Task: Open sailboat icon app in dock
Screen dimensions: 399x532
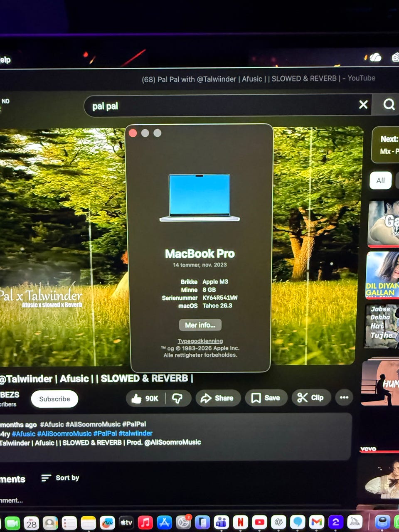Action: [355, 522]
